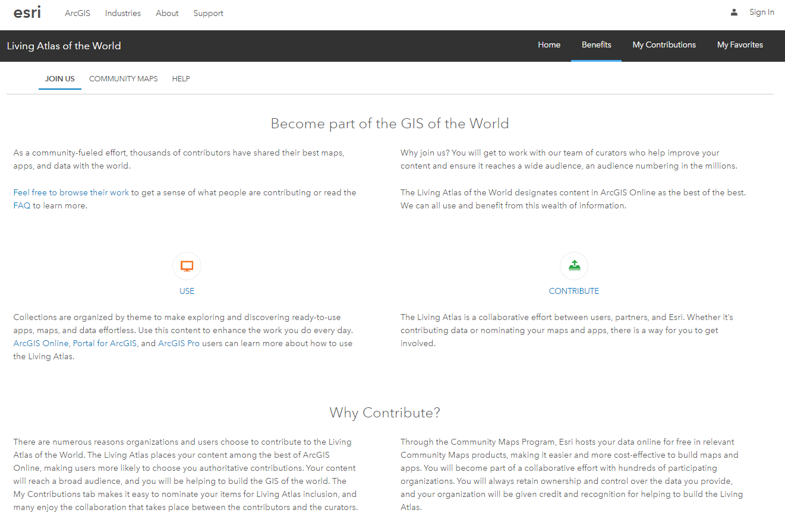Follow 'Feel free to browse their work' link
This screenshot has height=532, width=785.
[x=71, y=192]
